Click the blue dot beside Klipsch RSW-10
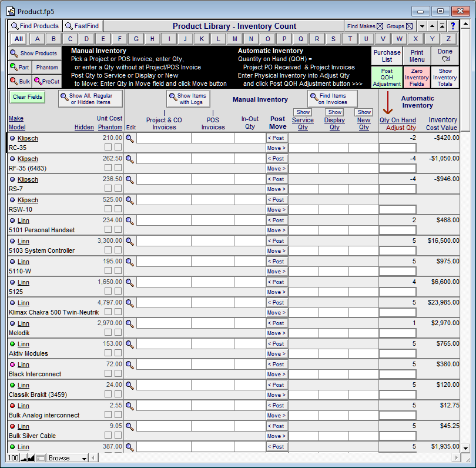476x468 pixels. (x=12, y=200)
